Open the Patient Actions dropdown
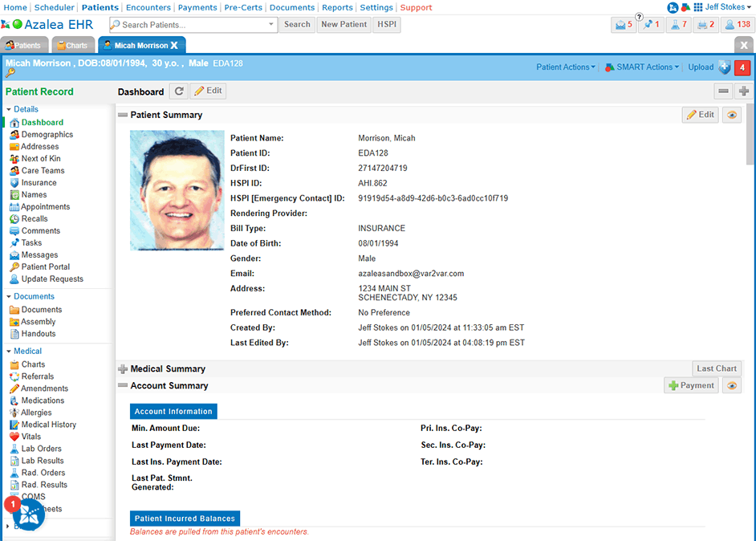 (x=566, y=67)
